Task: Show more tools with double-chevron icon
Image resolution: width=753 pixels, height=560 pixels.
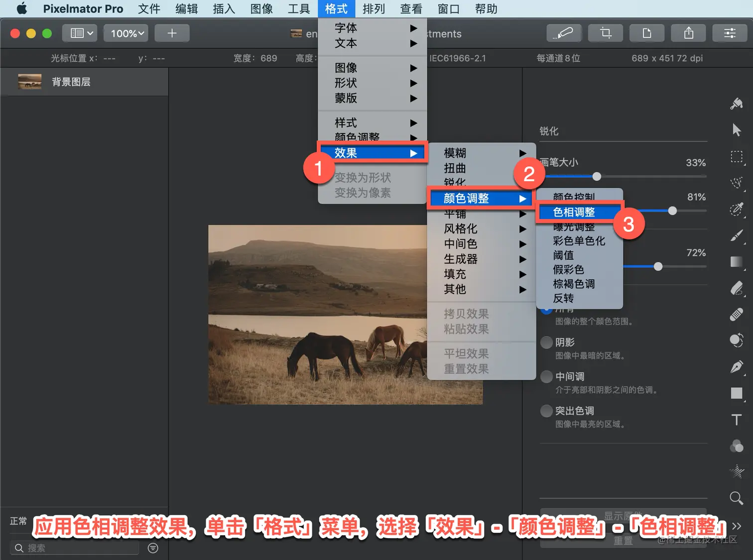Action: tap(737, 526)
